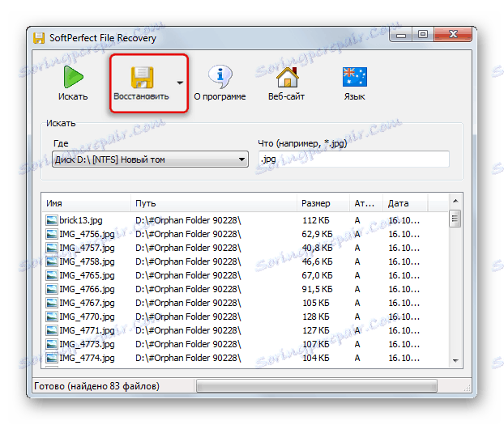Sort by the Размер column header
Viewport: 504px width, 425px height.
[x=323, y=203]
